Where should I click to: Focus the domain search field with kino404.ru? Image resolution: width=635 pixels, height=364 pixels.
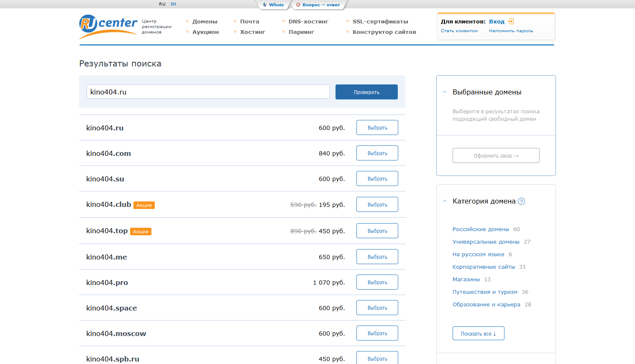pos(208,92)
